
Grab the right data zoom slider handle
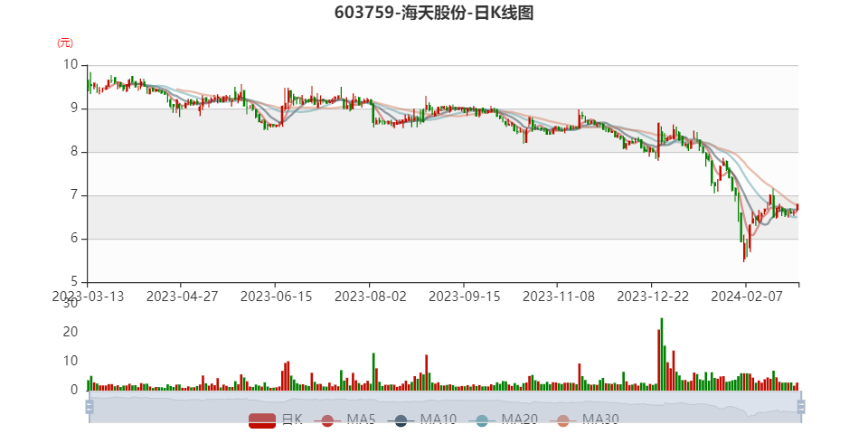[800, 408]
